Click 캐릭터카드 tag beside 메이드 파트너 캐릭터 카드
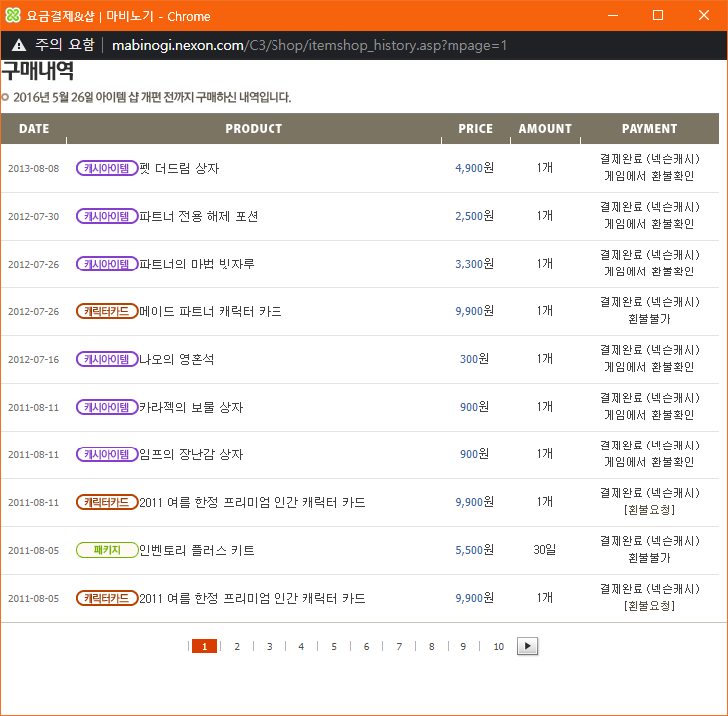 click(106, 311)
